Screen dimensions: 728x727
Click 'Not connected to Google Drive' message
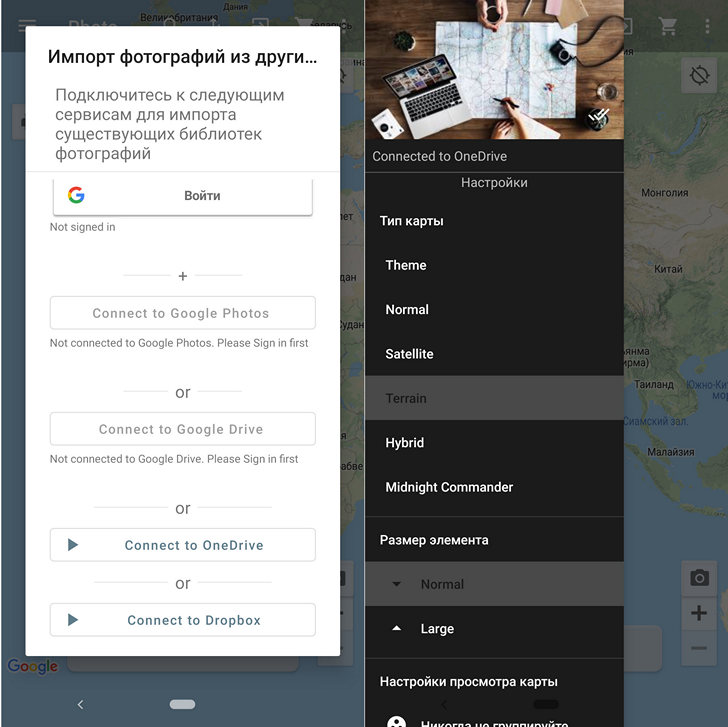coord(174,459)
